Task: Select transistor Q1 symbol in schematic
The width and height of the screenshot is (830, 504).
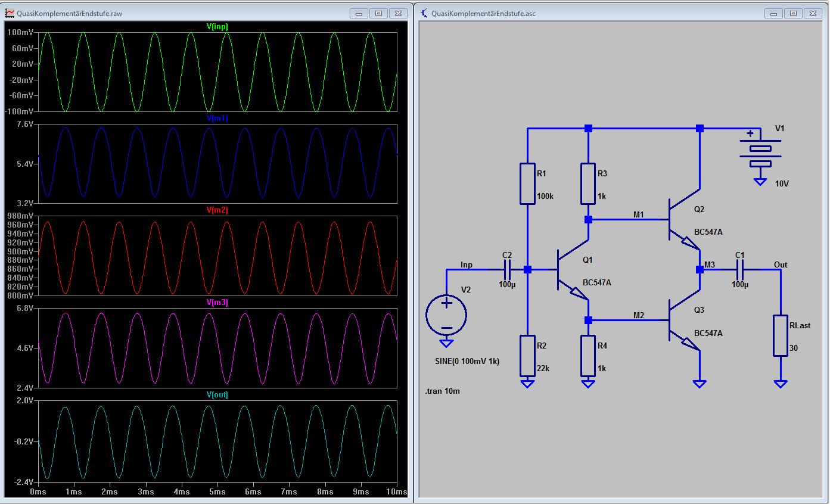Action: [x=572, y=270]
